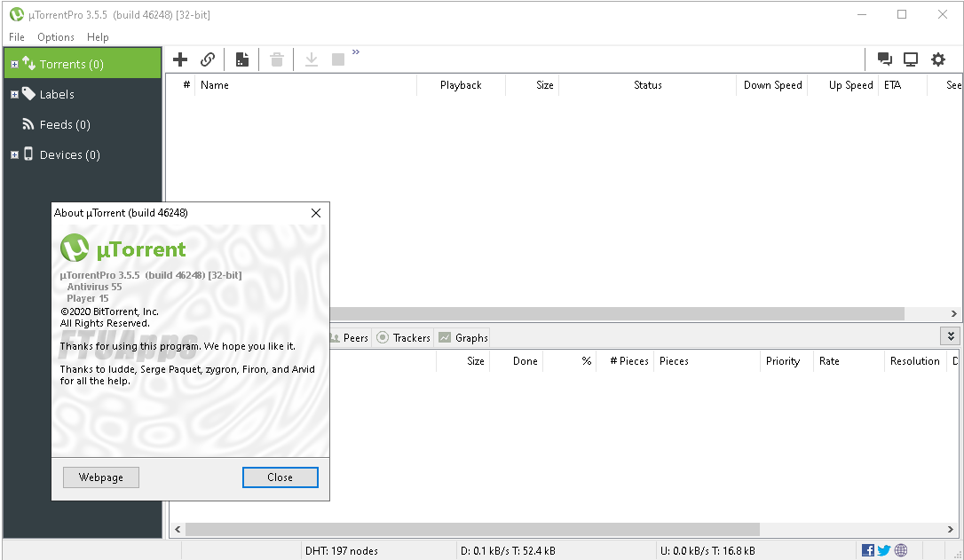This screenshot has width=964, height=560.
Task: Close About dialog with X button
Action: click(316, 213)
